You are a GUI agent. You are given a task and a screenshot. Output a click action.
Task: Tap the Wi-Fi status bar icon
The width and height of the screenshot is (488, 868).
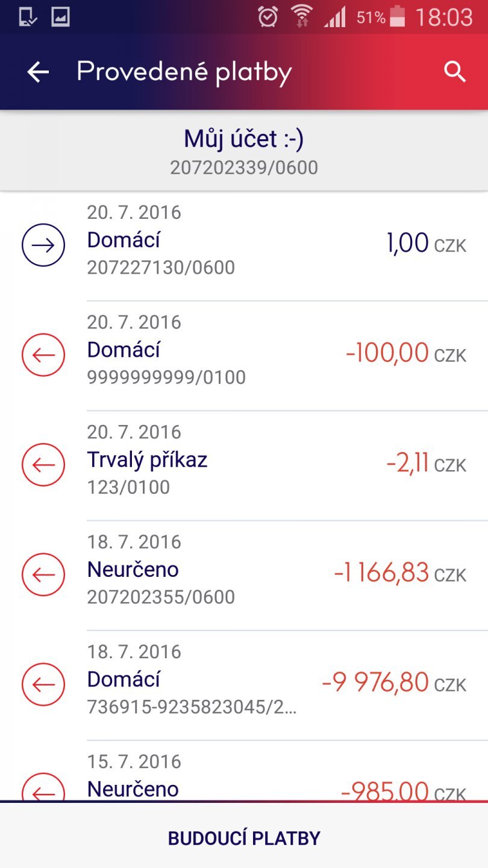coord(301,17)
